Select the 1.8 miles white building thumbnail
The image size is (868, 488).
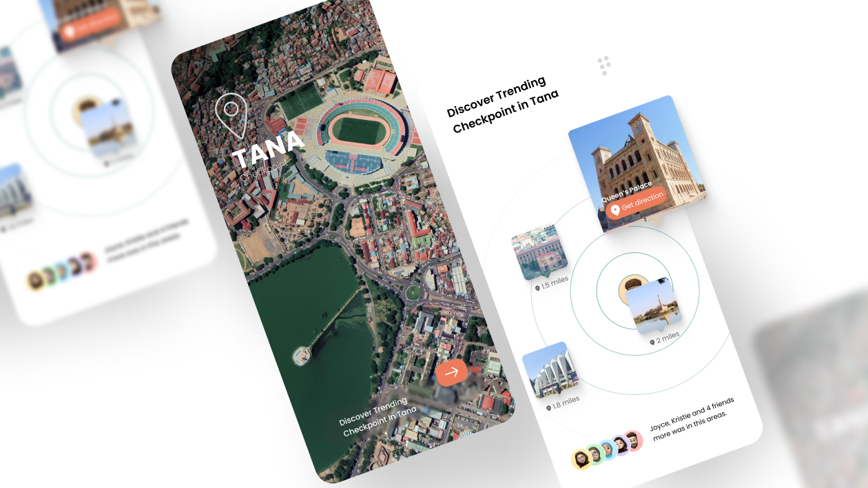tap(548, 370)
